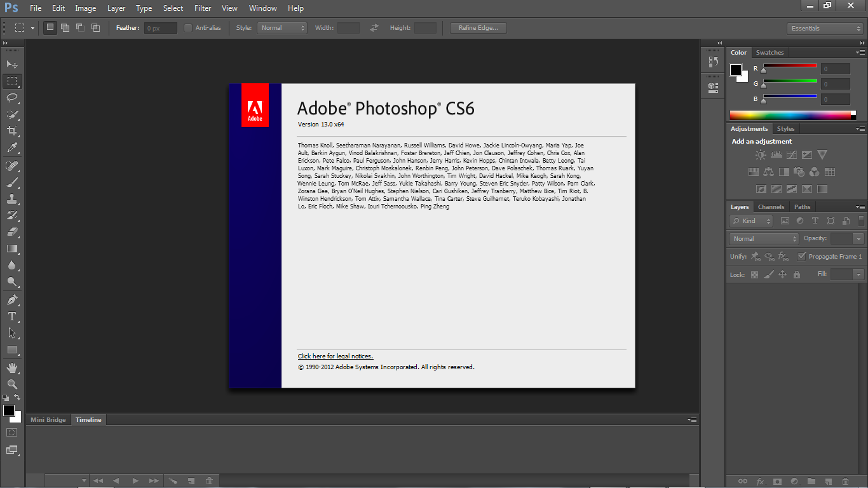Select the Eraser tool
868x488 pixels.
(12, 232)
